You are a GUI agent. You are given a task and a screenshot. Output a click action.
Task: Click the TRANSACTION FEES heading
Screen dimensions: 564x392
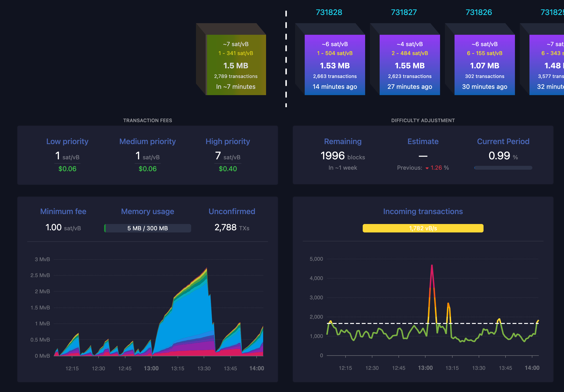[x=148, y=120]
